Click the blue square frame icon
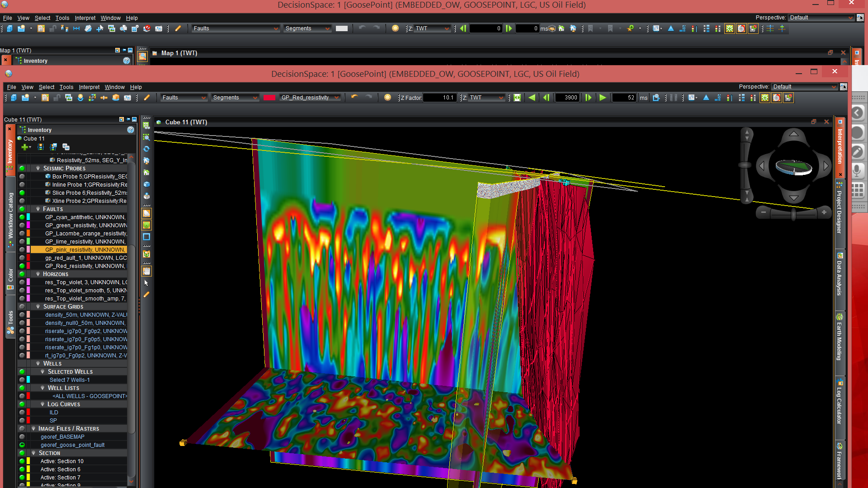This screenshot has width=868, height=488. 146,237
